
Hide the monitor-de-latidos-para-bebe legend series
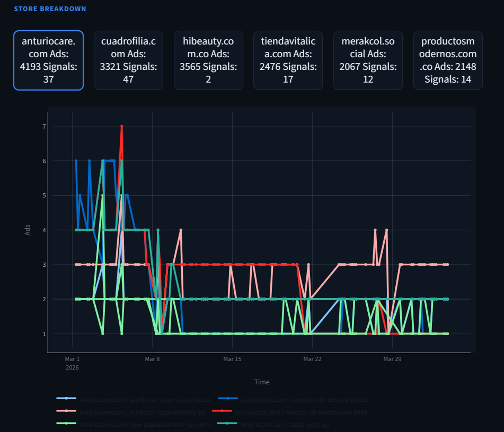(x=301, y=412)
